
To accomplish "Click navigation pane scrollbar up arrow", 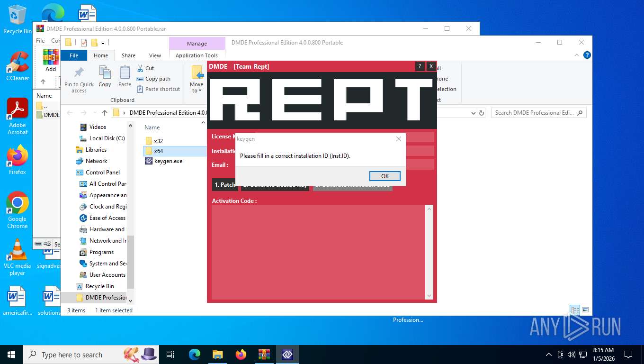I will (x=131, y=126).
